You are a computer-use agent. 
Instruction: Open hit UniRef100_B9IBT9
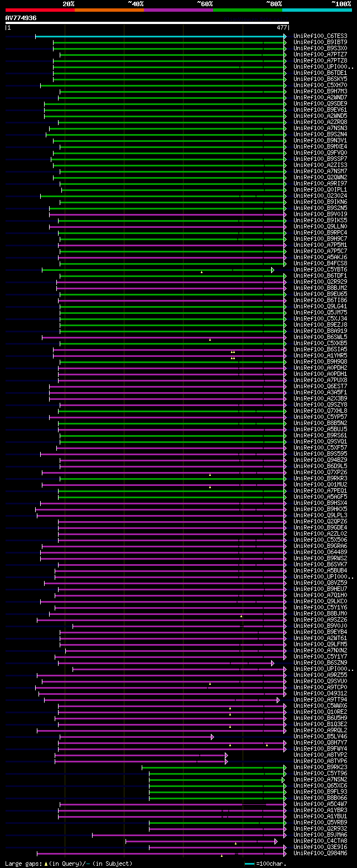[x=320, y=42]
